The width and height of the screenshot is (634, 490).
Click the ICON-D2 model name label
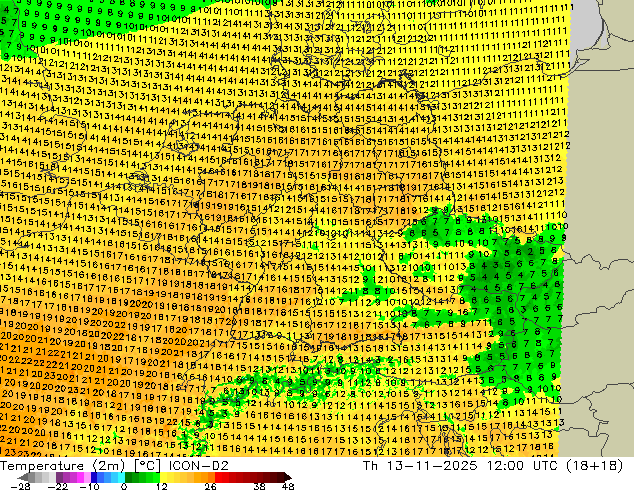point(199,465)
